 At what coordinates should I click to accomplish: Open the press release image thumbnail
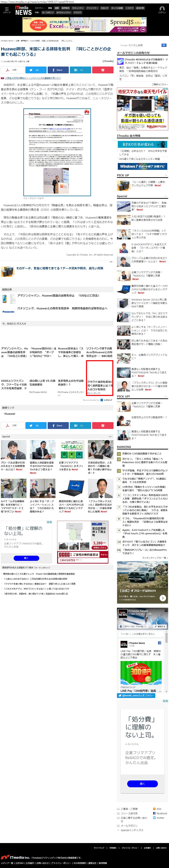(x=57, y=152)
